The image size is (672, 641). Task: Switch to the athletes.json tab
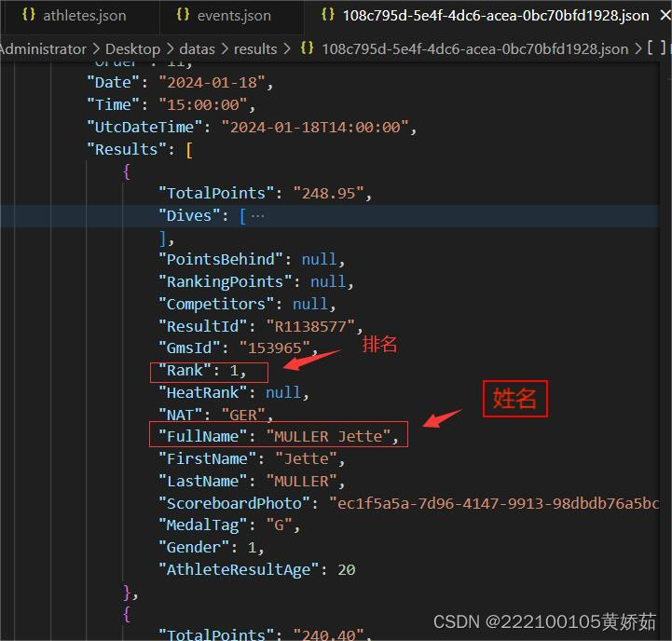tap(80, 16)
